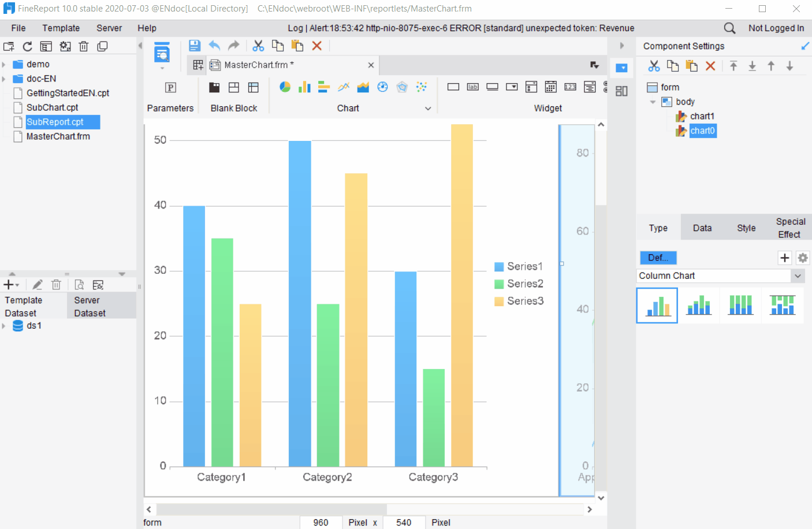
Task: Open the Template menu
Action: [61, 28]
